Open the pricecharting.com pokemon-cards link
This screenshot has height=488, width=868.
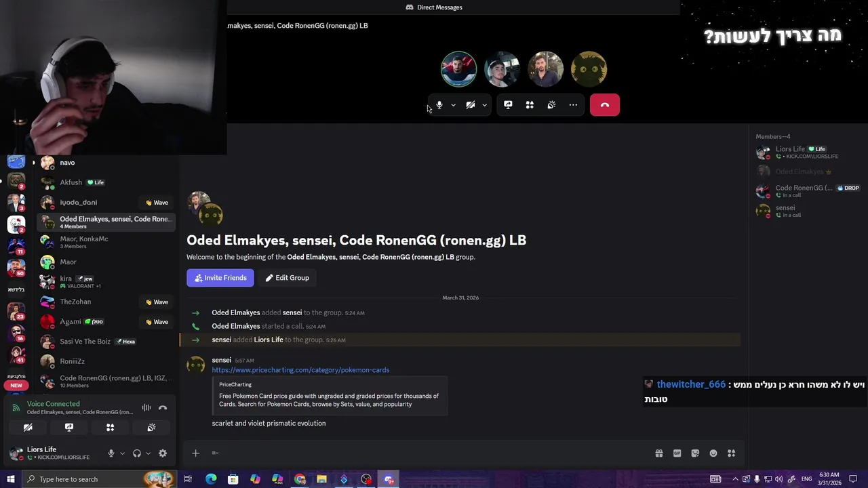(x=300, y=370)
